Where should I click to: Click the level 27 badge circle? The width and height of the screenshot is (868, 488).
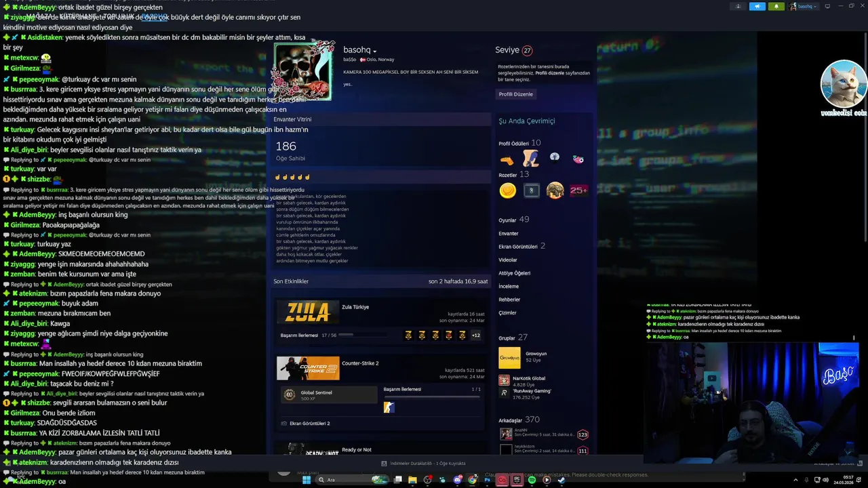tap(527, 50)
